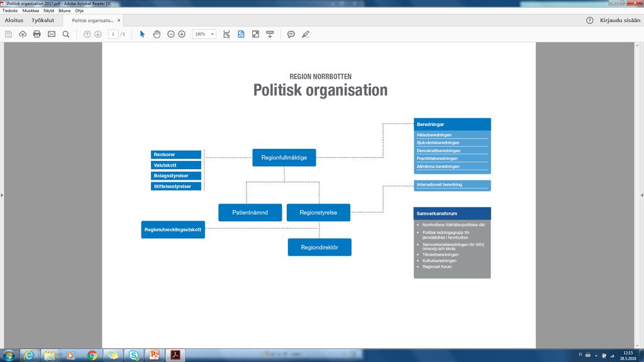Zoom out with minus icon
This screenshot has width=644, height=362.
point(171,35)
